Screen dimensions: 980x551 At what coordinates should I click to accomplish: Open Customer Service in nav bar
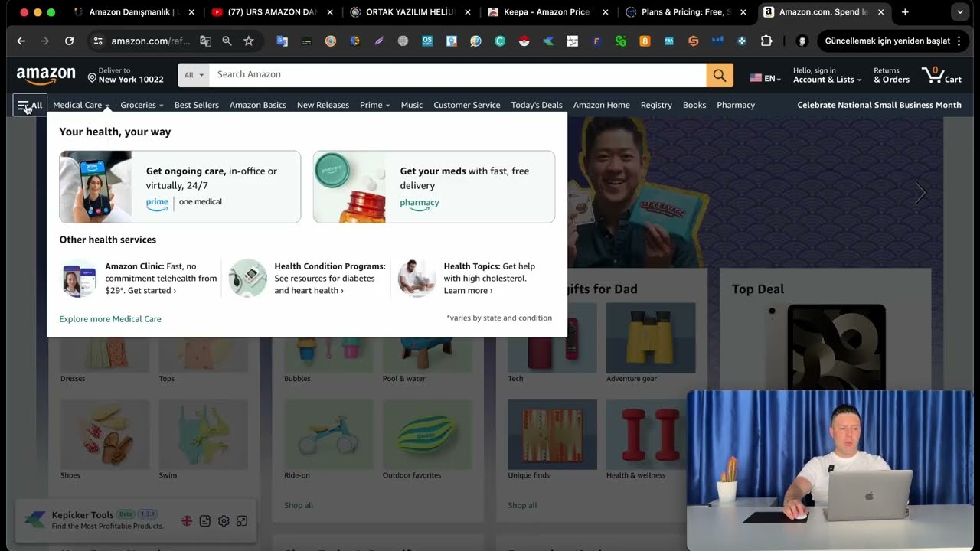tap(467, 105)
